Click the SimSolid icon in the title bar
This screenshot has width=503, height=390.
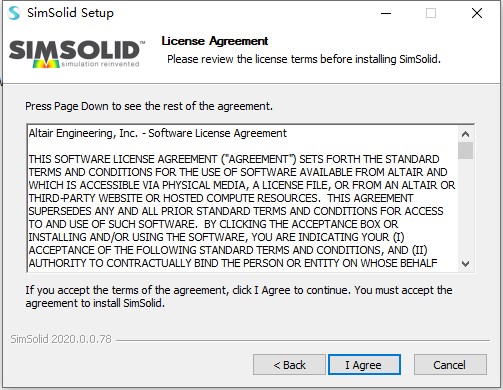click(14, 13)
